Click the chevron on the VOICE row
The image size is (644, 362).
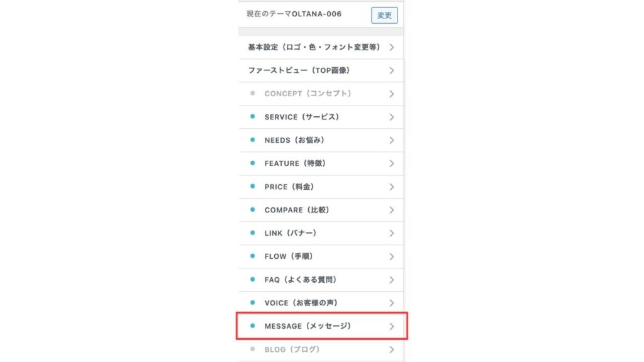tap(391, 303)
